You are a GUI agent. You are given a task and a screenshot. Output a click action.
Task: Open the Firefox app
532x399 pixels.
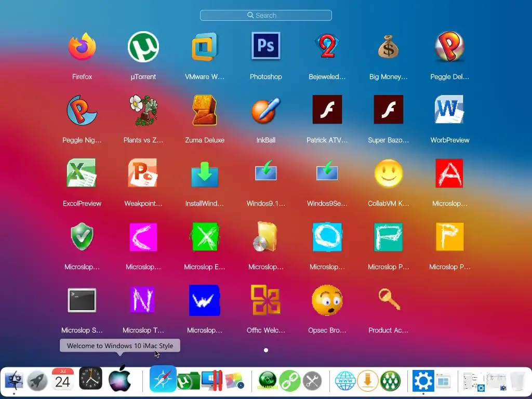click(x=82, y=46)
